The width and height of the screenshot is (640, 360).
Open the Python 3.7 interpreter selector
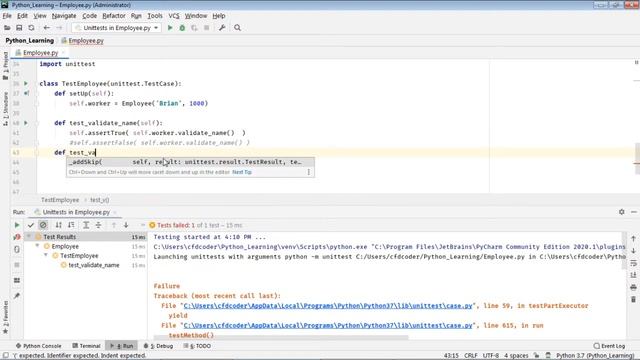(x=595, y=356)
